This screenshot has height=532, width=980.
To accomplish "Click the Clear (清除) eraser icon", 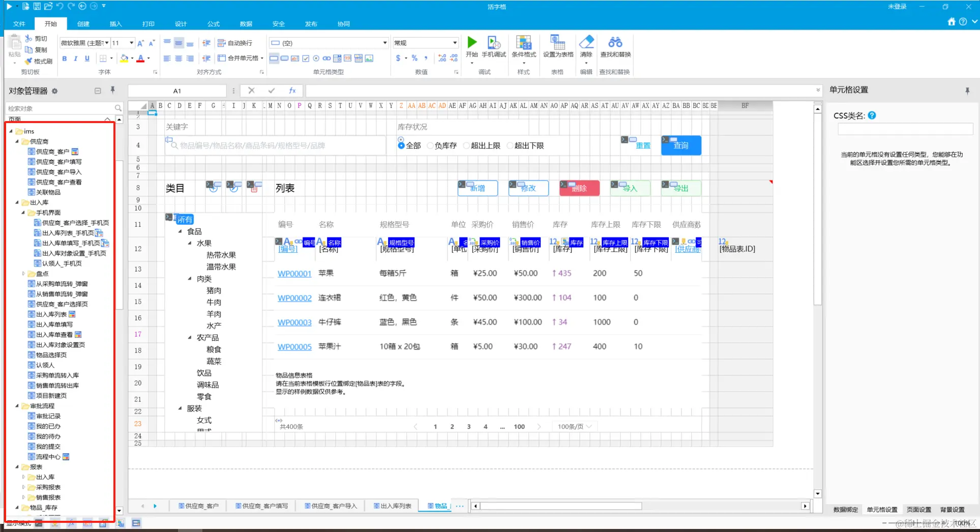I will [x=586, y=42].
